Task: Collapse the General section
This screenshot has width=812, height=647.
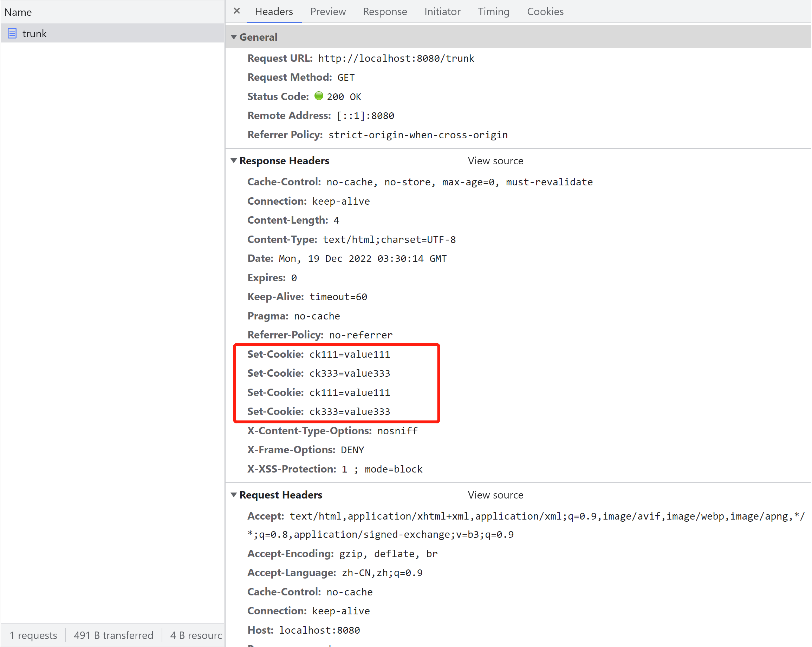Action: pyautogui.click(x=234, y=37)
